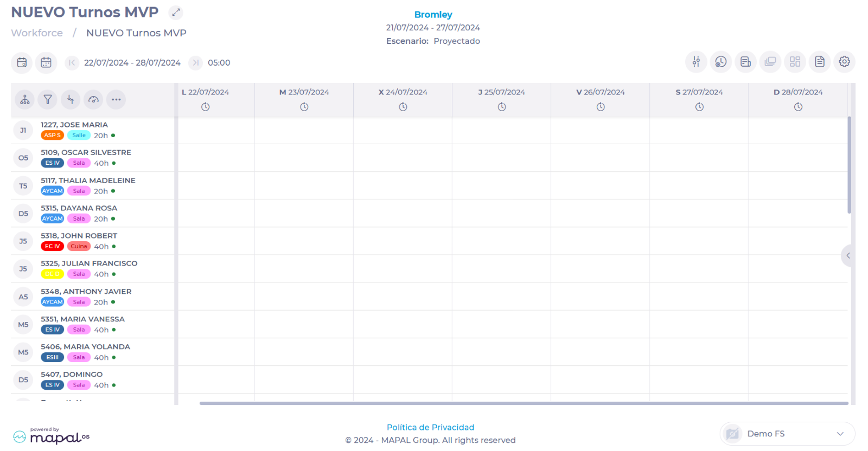The image size is (868, 451).
Task: Open the employee filter funnel icon
Action: [x=48, y=100]
